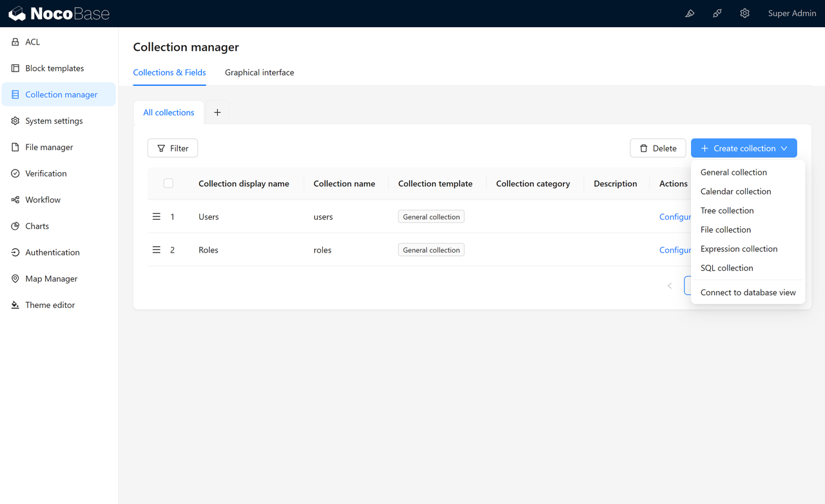Click Charts pie icon
825x504 pixels.
tap(15, 226)
